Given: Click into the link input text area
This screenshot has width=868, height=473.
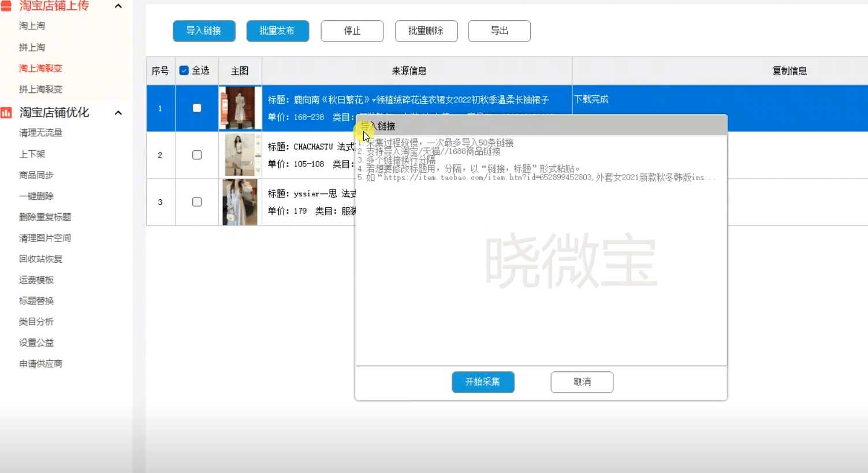Looking at the screenshot, I should [x=541, y=250].
